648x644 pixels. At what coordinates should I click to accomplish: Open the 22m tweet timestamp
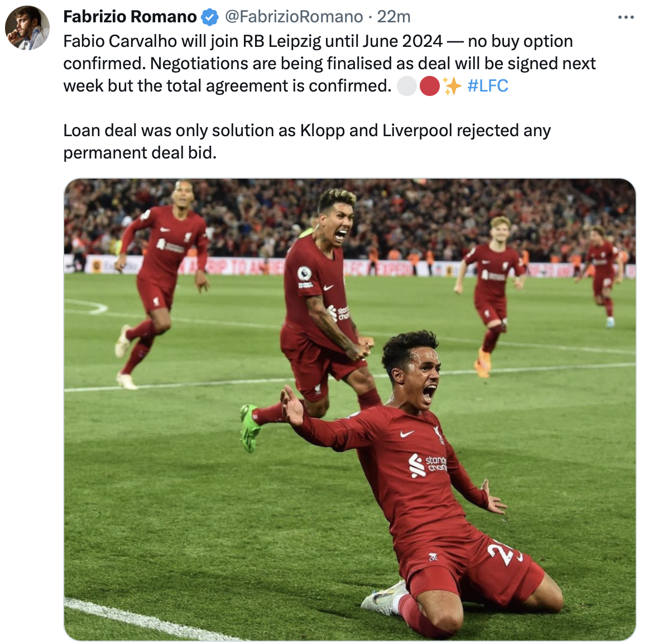coord(393,17)
